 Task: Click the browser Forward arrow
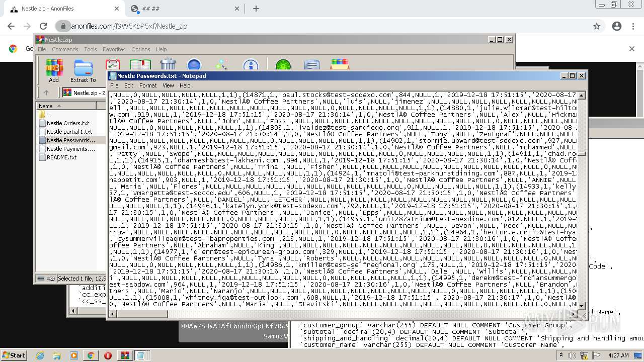(27, 26)
